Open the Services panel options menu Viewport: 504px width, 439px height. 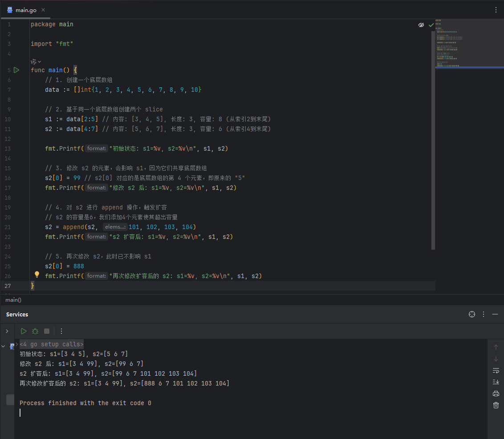tap(484, 315)
